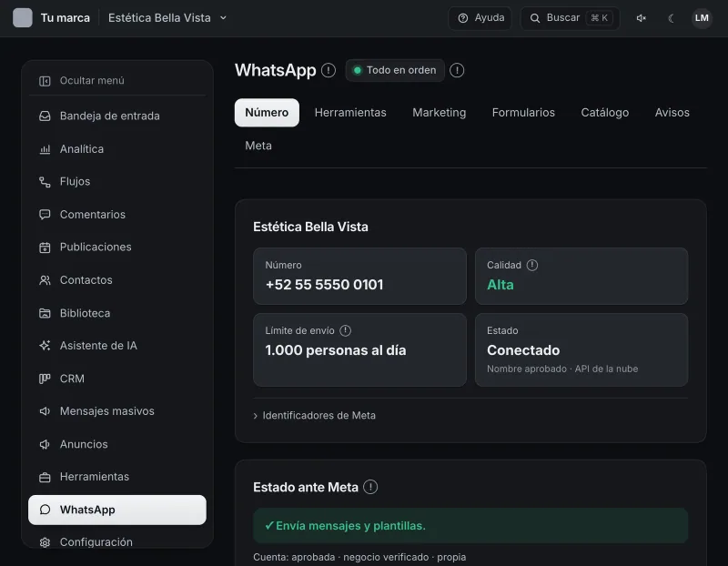The height and width of the screenshot is (566, 728).
Task: Switch to the Avisos tab
Action: click(x=672, y=112)
